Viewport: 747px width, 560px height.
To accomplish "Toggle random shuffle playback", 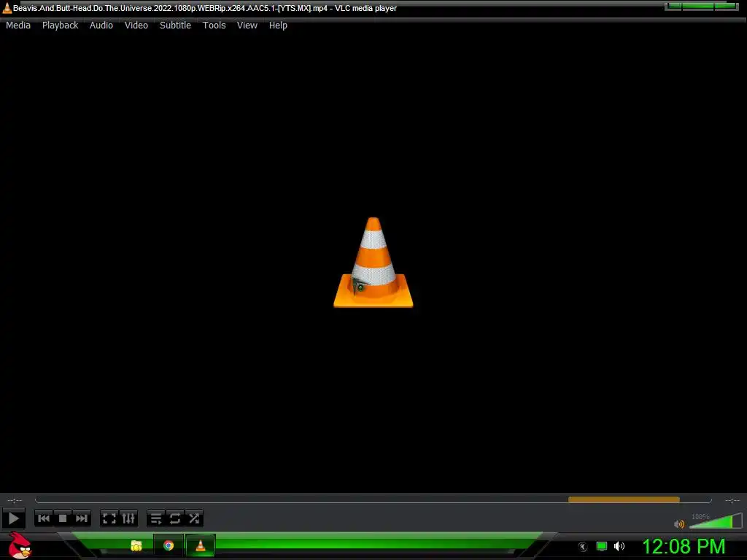I will click(194, 518).
